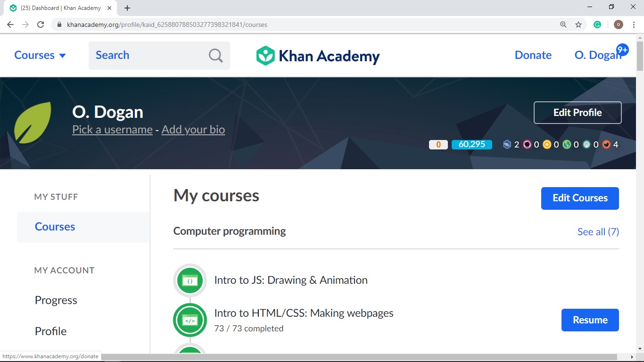Click the Sun badge icon
The width and height of the screenshot is (644, 362).
pos(547,145)
